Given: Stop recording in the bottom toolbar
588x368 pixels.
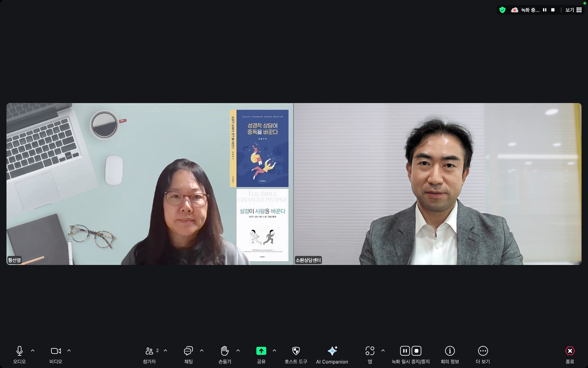Looking at the screenshot, I should click(416, 351).
